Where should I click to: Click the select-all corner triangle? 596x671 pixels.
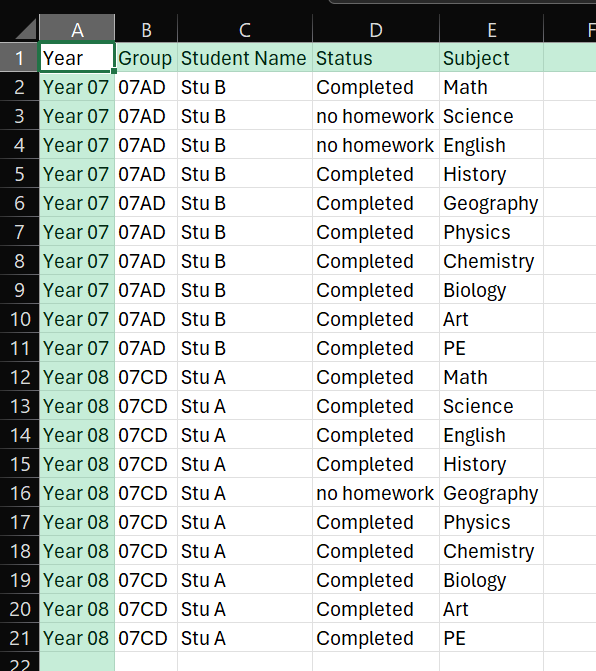click(25, 30)
